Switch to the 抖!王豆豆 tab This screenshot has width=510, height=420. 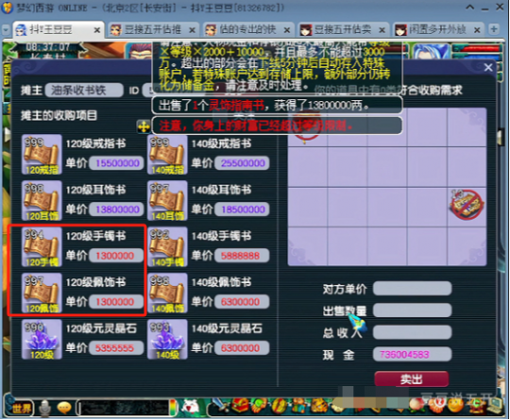point(59,30)
